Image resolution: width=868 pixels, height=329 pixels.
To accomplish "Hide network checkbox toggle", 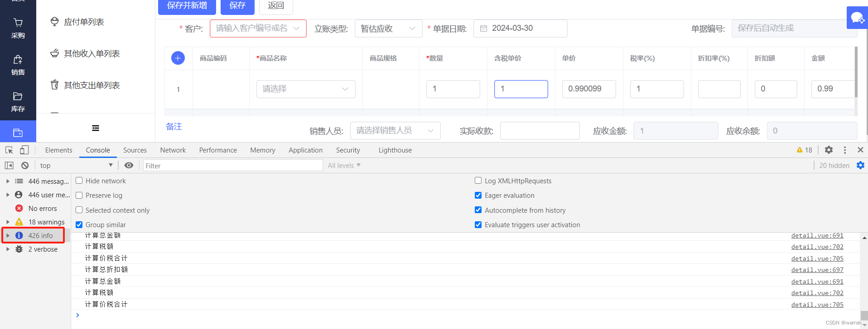I will point(79,181).
